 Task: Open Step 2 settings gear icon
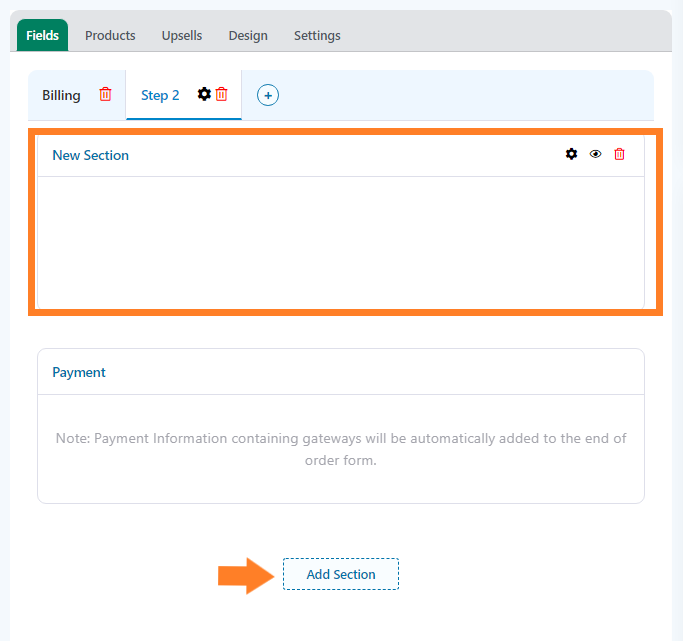pyautogui.click(x=204, y=94)
